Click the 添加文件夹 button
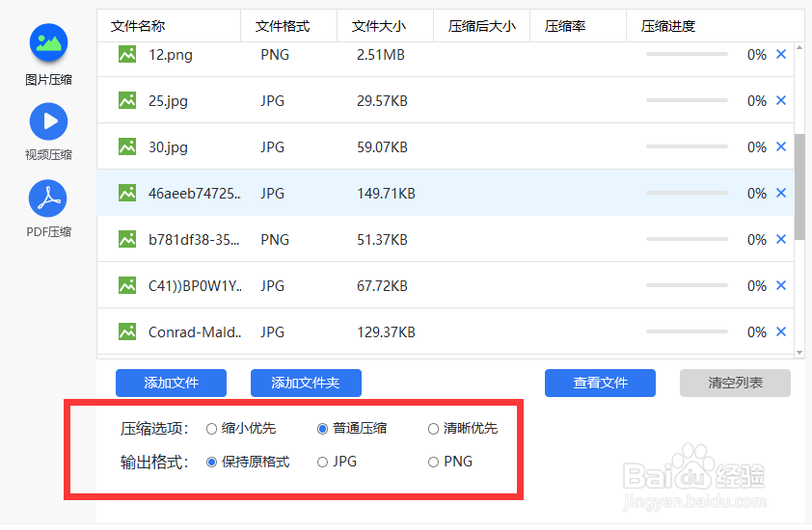This screenshot has height=530, width=812. pos(306,383)
